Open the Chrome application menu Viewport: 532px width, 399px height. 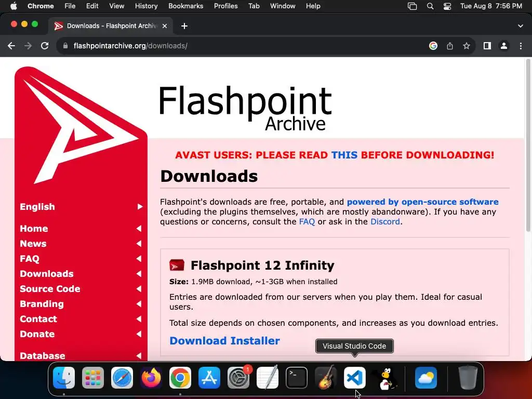click(41, 6)
